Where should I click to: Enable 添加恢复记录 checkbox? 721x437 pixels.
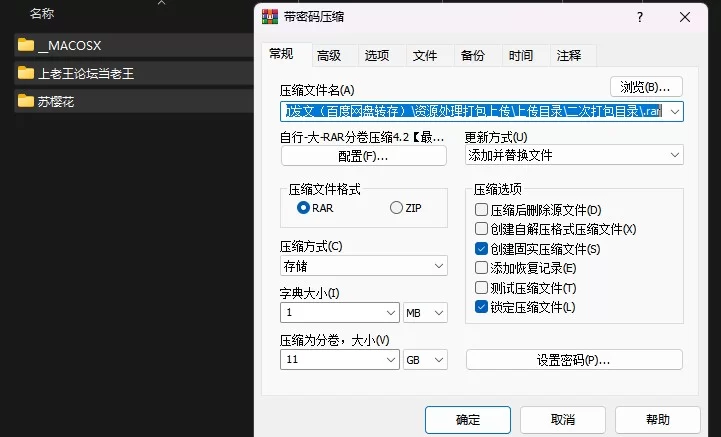[x=482, y=268]
